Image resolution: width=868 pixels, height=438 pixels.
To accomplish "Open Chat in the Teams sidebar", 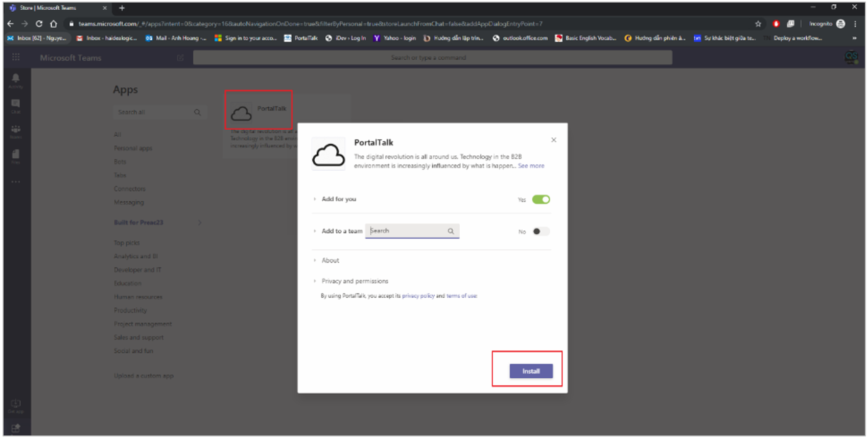I will click(16, 106).
